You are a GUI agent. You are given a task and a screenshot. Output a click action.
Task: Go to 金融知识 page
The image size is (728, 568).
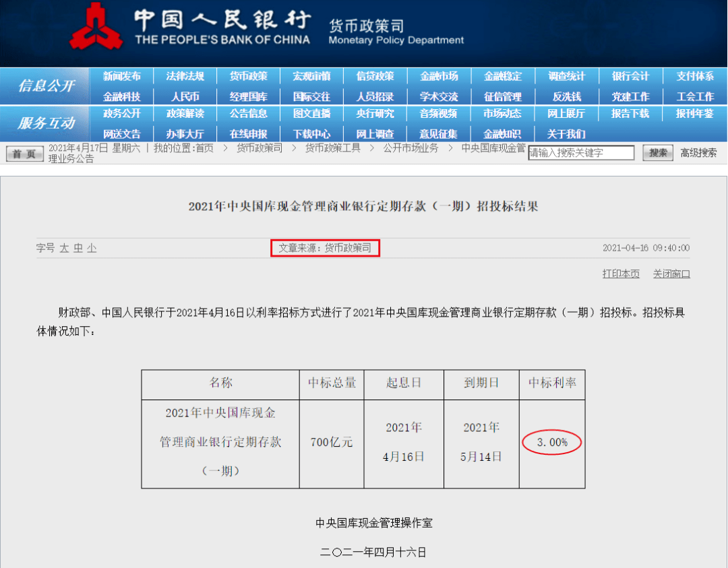pyautogui.click(x=503, y=134)
